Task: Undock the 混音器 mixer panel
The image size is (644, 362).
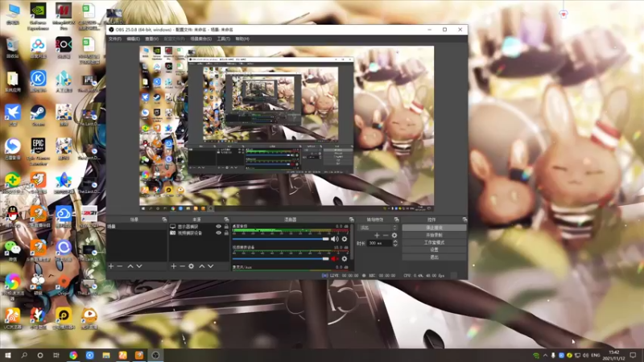Action: (351, 220)
